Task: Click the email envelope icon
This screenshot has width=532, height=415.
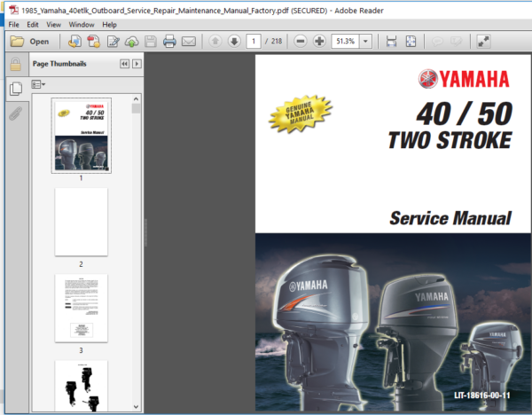Action: coord(189,42)
